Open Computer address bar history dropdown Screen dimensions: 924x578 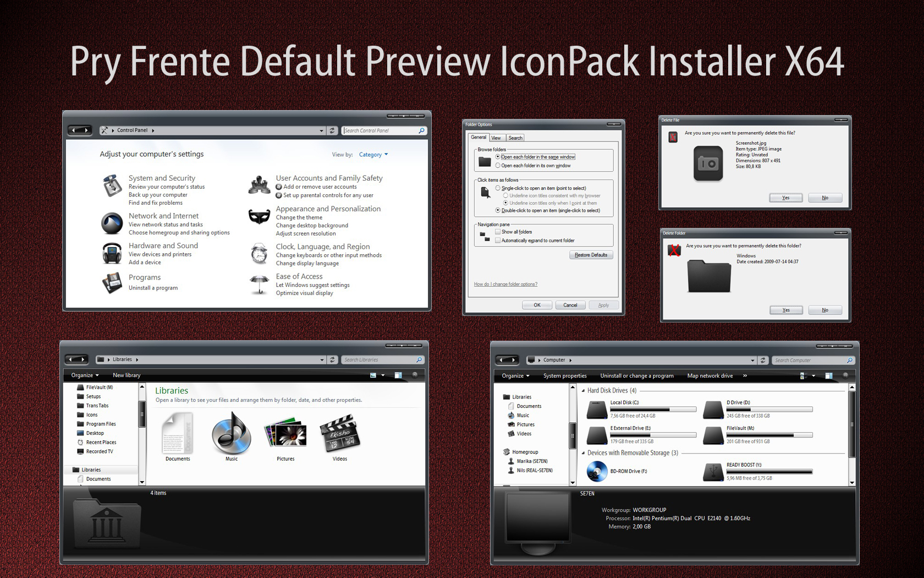click(752, 360)
